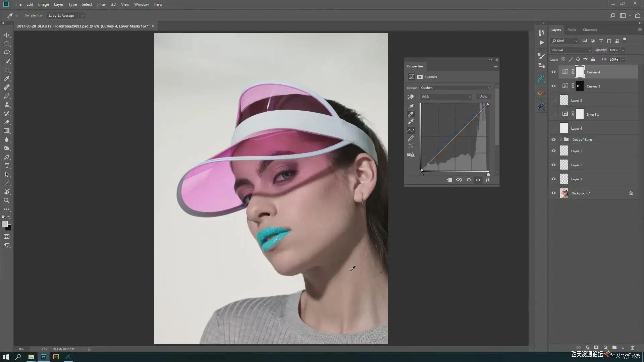Viewport: 644px width, 362px height.
Task: Select the Type tool
Action: click(x=7, y=166)
